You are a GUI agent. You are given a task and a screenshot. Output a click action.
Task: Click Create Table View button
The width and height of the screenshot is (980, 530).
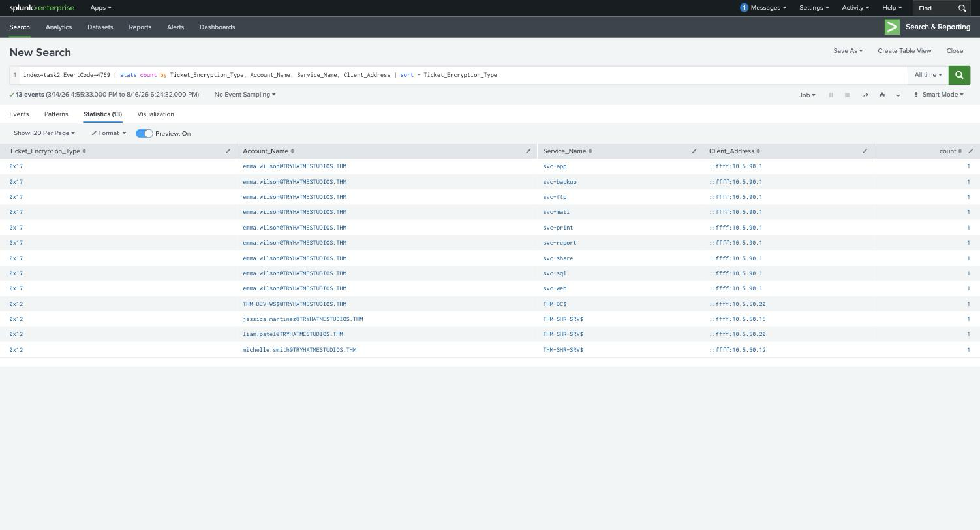(x=904, y=51)
